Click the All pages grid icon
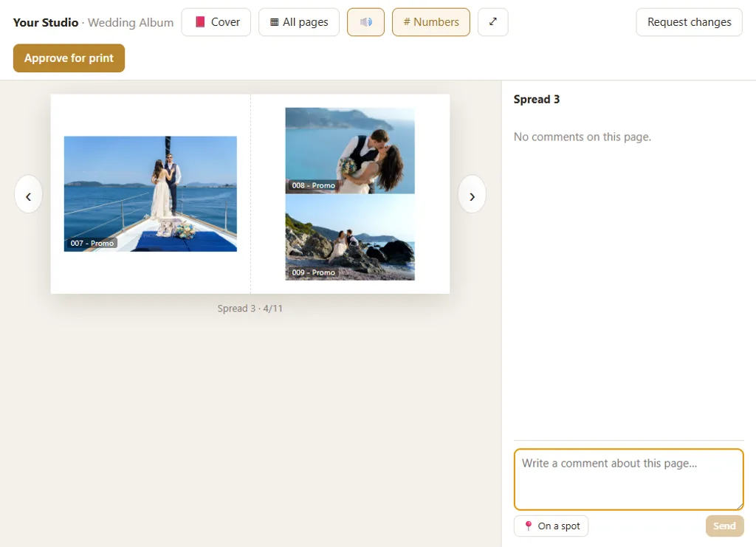756x547 pixels. 275,22
